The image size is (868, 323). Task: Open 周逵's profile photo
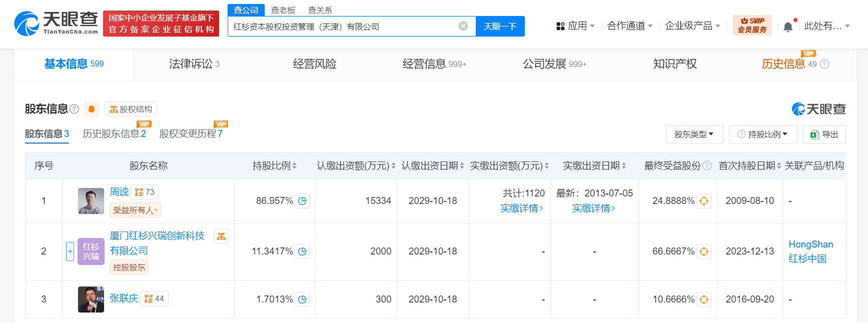(91, 201)
